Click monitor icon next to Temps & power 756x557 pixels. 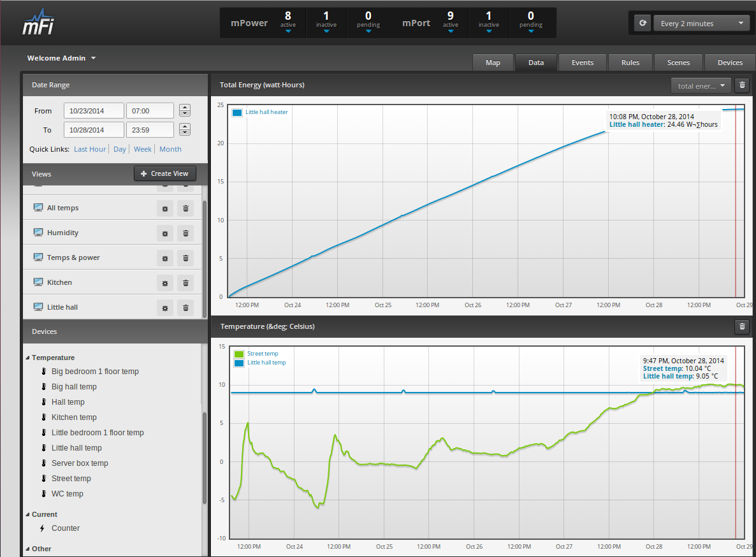(38, 257)
